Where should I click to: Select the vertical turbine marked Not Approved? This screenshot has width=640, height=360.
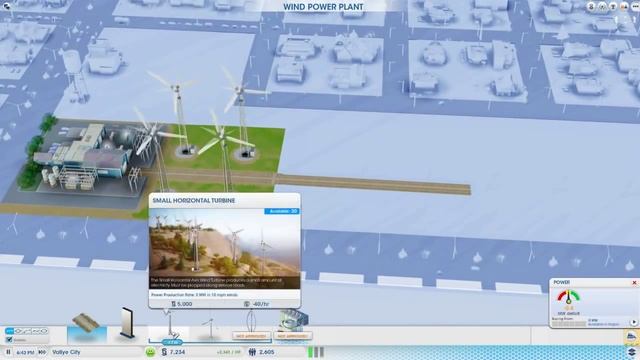[x=251, y=324]
